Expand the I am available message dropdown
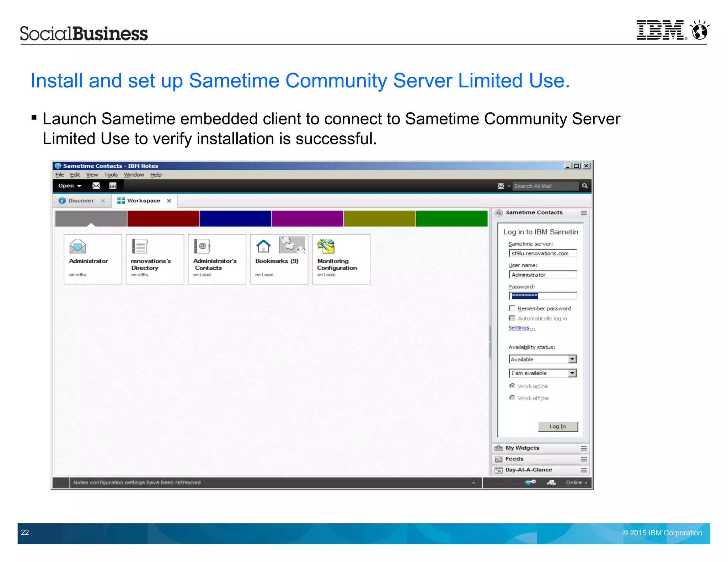 [x=572, y=373]
